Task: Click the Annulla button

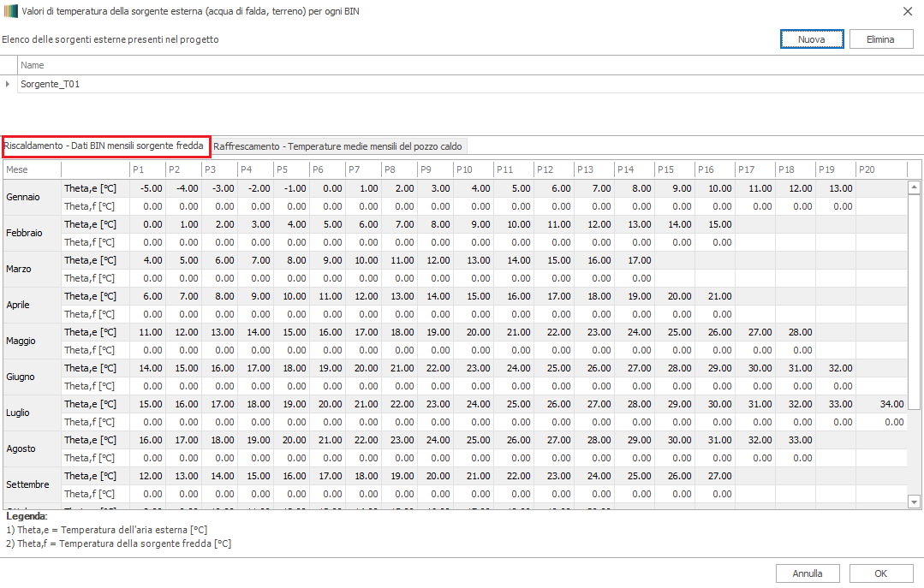Action: [x=807, y=573]
